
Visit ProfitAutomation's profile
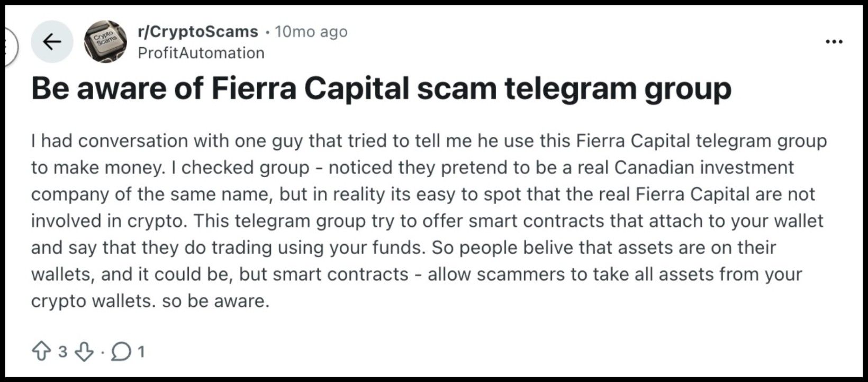(x=200, y=52)
